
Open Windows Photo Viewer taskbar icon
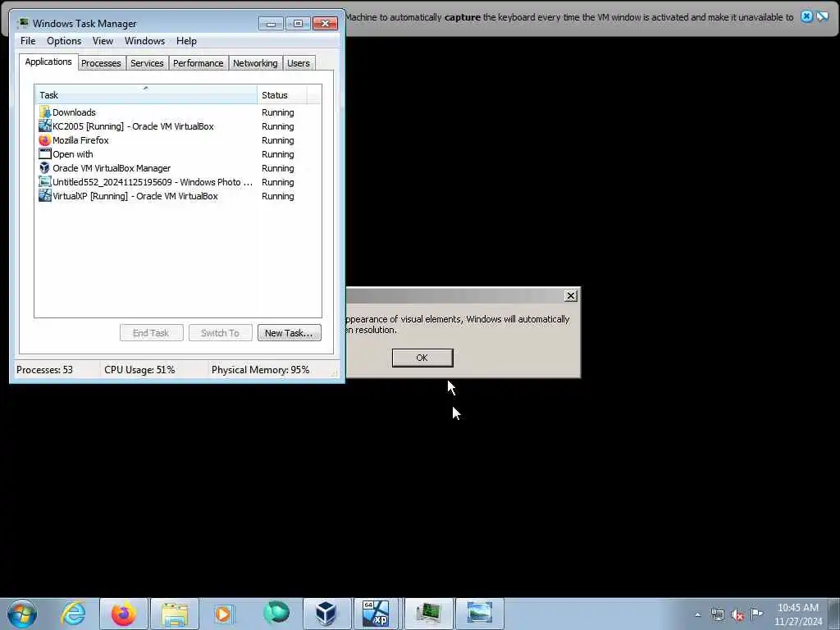479,614
